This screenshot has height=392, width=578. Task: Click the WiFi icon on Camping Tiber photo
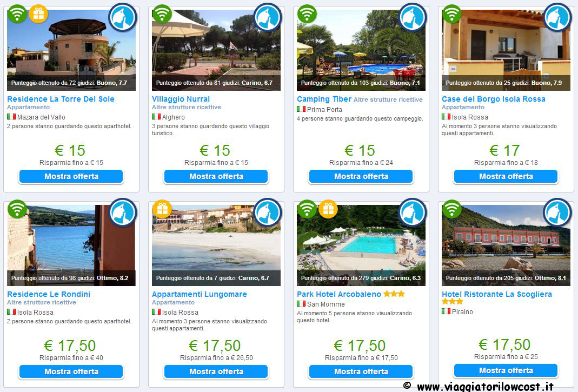(x=307, y=14)
